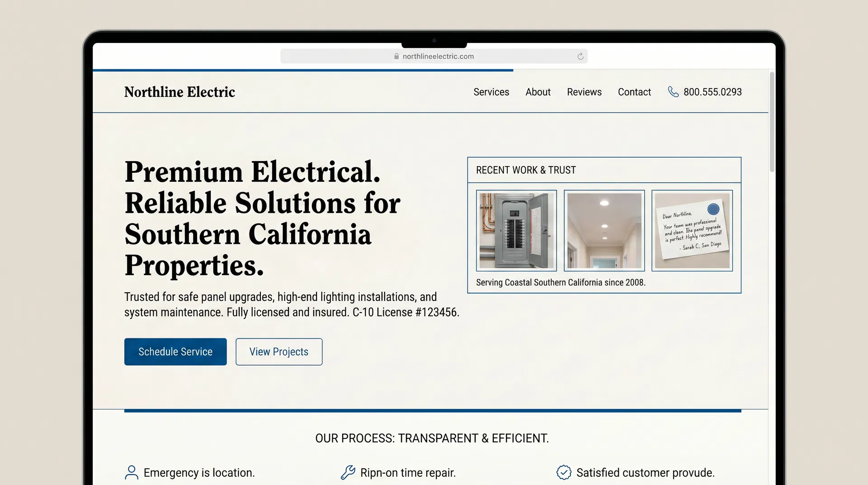Click the wrench icon for on-time repair
The image size is (868, 485).
point(347,472)
